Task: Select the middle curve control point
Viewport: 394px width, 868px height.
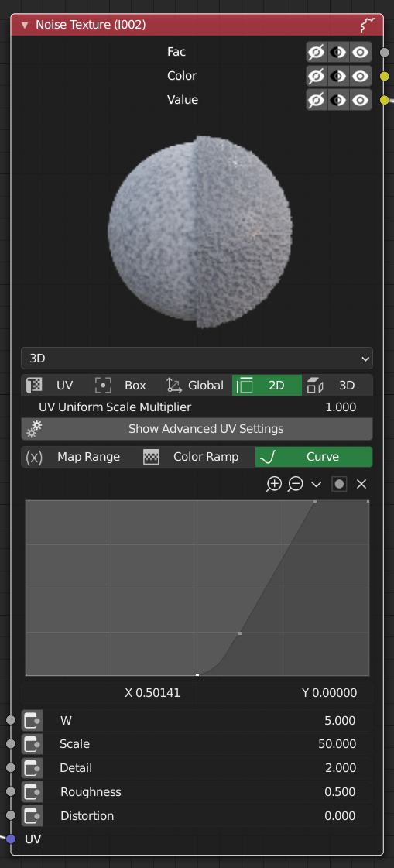Action: pos(240,633)
